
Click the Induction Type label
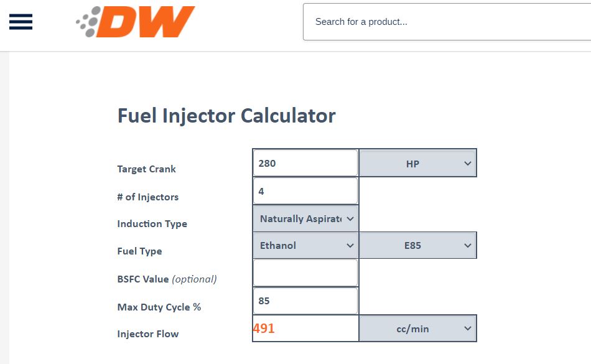tap(152, 224)
